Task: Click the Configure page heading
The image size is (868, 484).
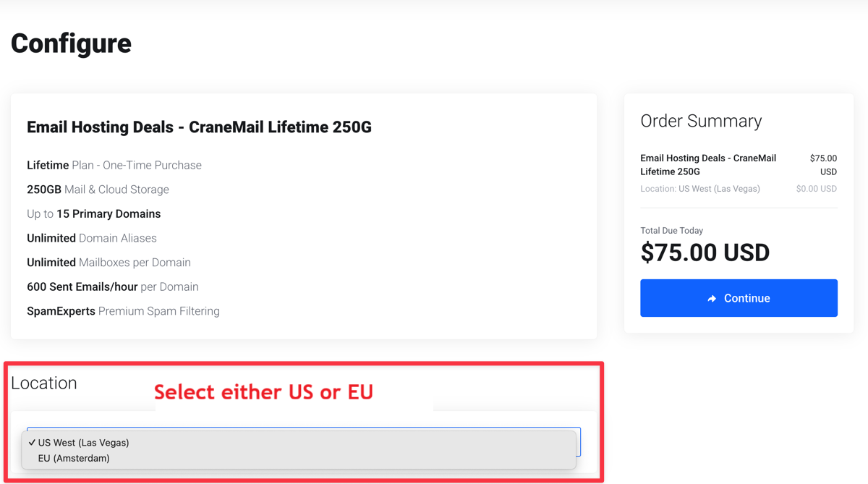Action: (x=71, y=43)
